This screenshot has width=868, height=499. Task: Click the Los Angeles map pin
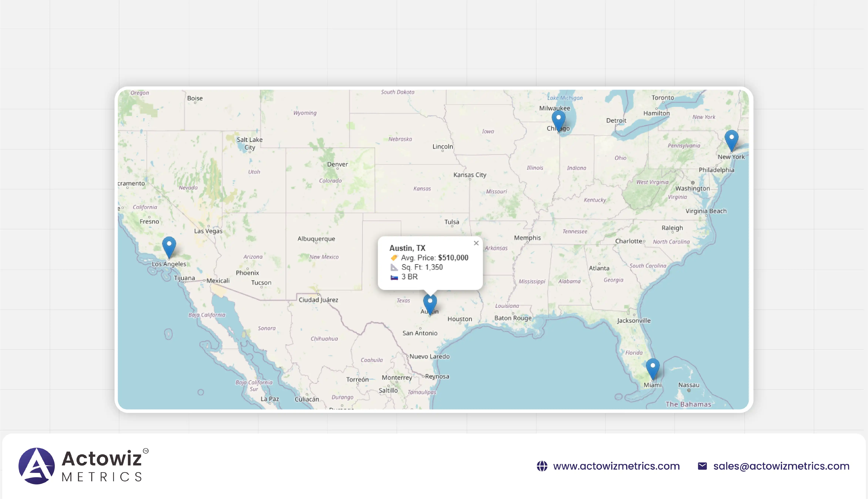pyautogui.click(x=169, y=246)
